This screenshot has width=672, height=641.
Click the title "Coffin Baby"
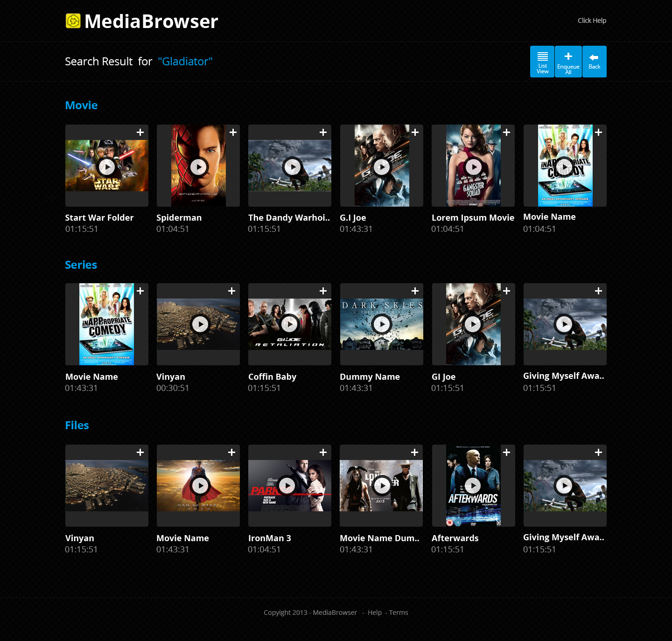(272, 377)
